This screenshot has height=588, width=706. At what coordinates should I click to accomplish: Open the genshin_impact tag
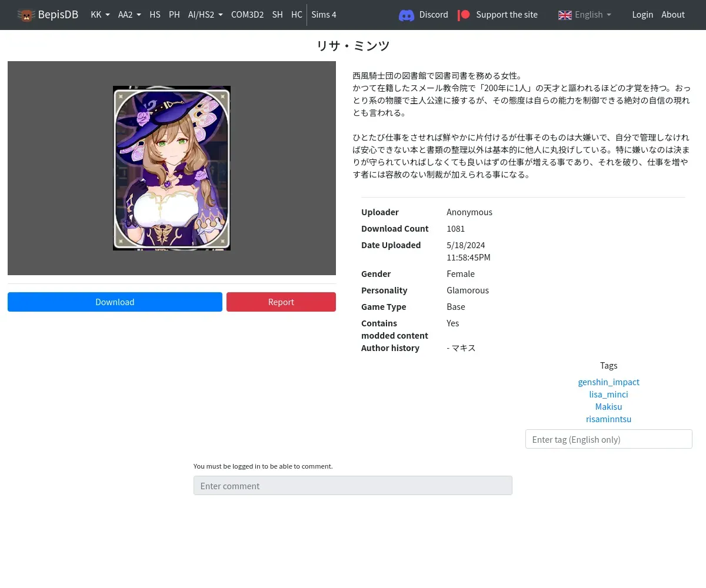coord(608,382)
